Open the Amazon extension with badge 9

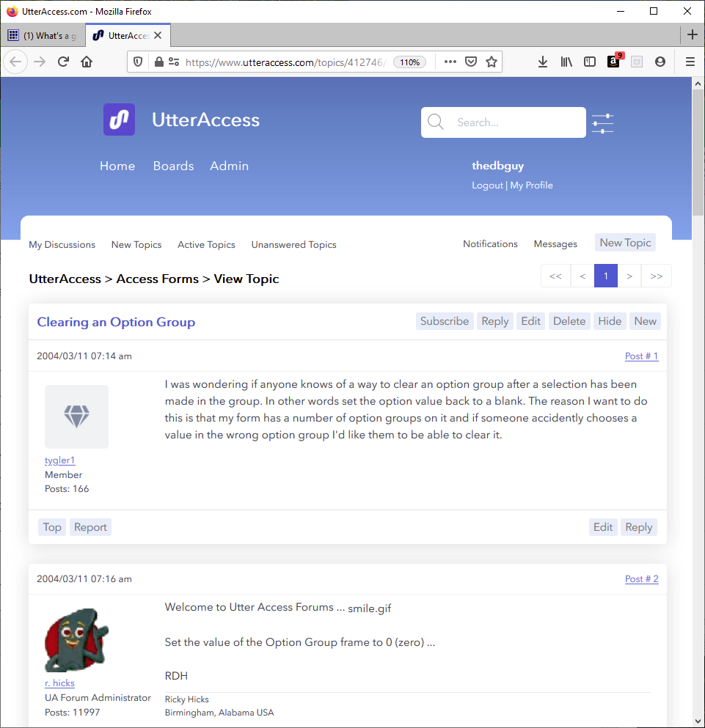tap(614, 61)
